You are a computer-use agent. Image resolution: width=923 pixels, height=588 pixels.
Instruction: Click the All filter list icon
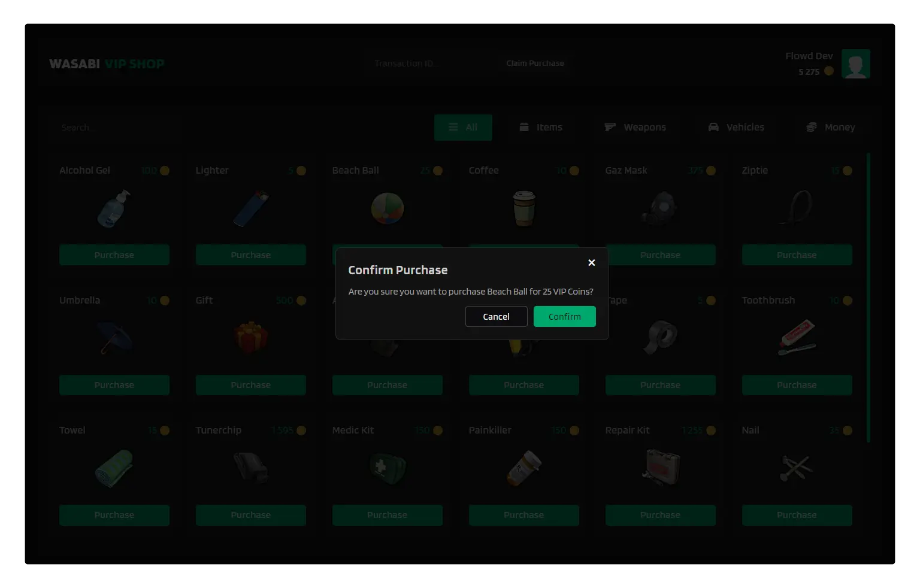(x=452, y=127)
